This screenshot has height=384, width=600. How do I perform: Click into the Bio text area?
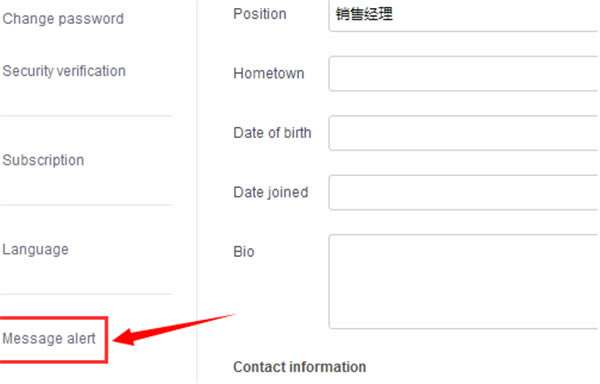tap(464, 281)
